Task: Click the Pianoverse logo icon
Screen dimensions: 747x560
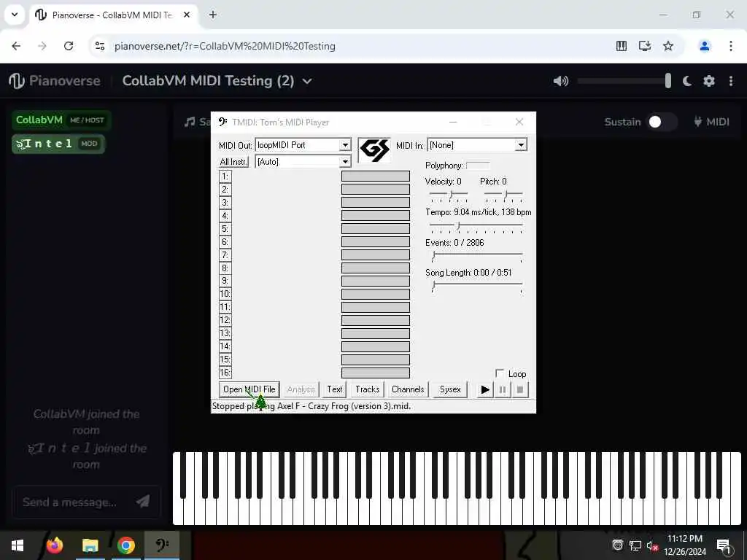Action: tap(17, 81)
